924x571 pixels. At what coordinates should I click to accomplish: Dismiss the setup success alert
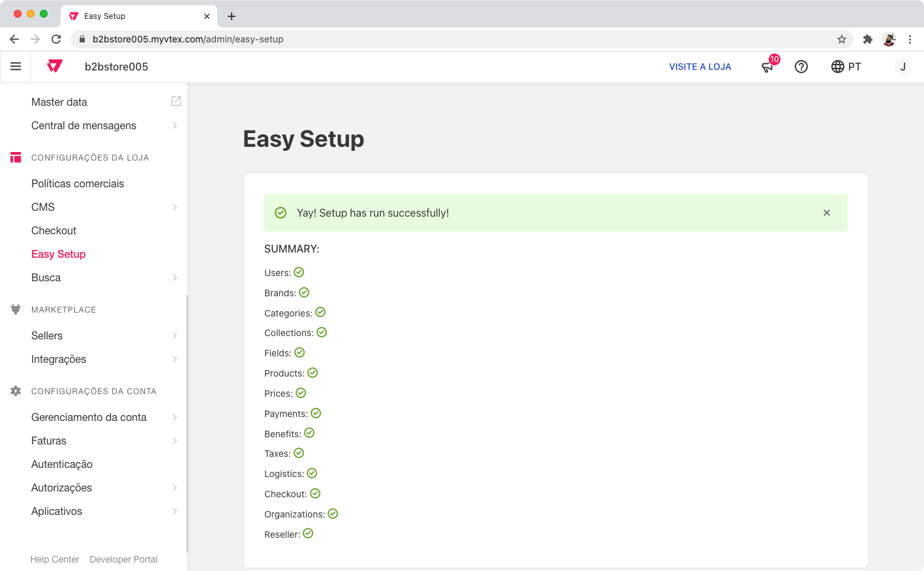click(x=827, y=213)
